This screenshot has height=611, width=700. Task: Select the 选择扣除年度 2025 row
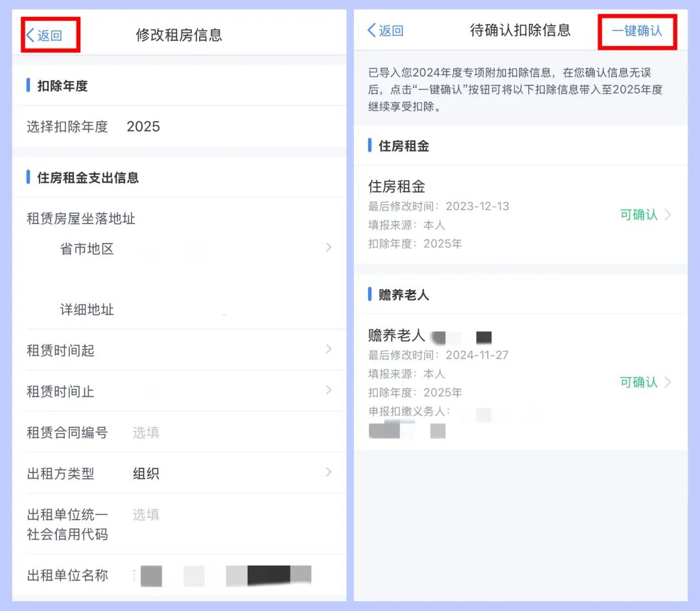pyautogui.click(x=175, y=126)
